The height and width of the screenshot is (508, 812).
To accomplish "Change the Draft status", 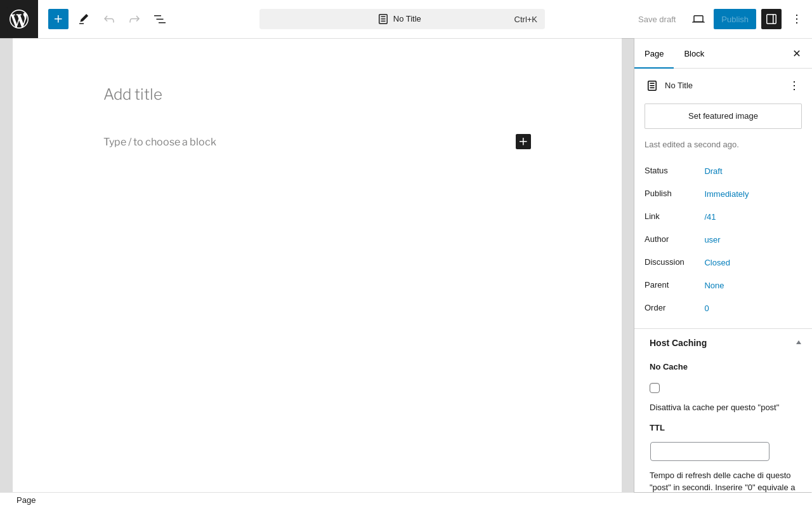I will 713,171.
